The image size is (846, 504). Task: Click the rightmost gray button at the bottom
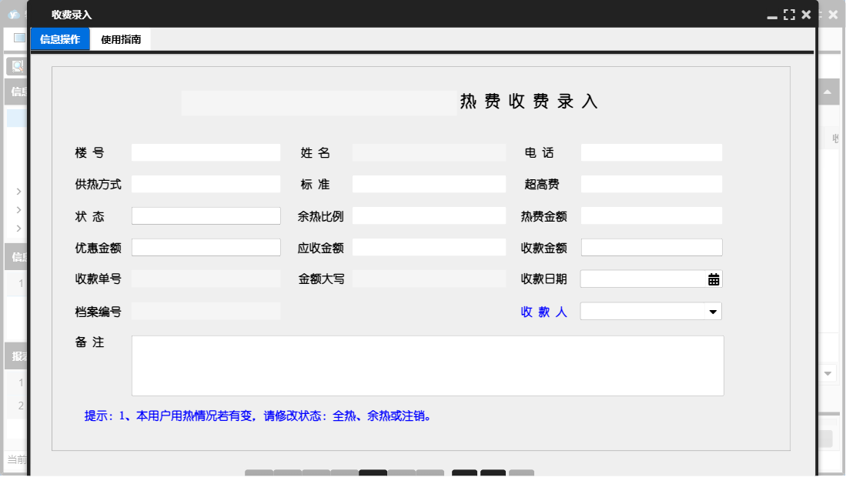point(522,473)
